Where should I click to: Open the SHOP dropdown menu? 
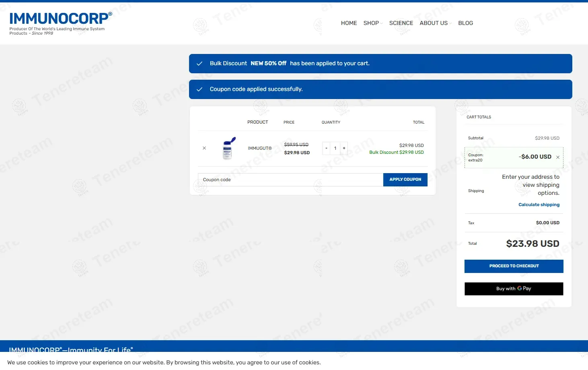371,23
